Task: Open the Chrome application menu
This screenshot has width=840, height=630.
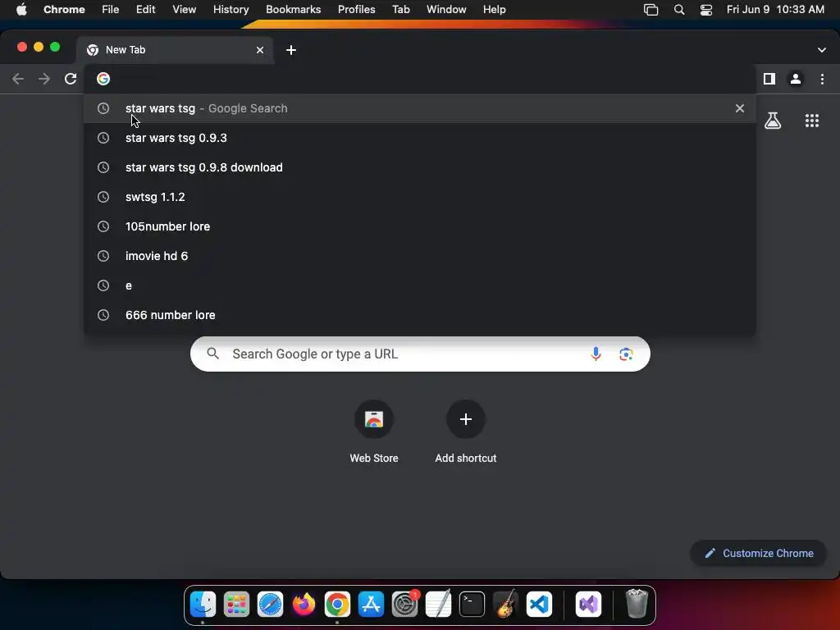Action: click(x=64, y=10)
